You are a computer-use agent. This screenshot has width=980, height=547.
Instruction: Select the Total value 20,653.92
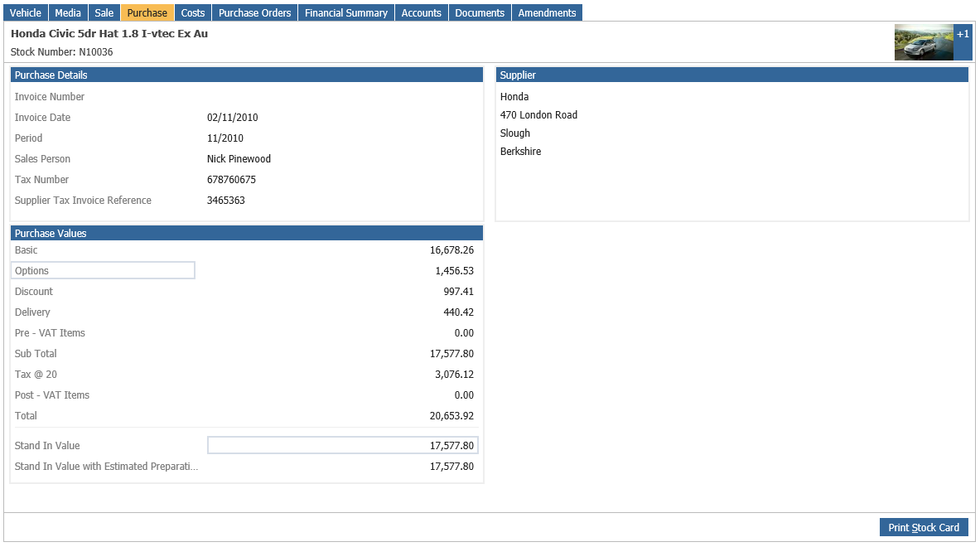451,416
